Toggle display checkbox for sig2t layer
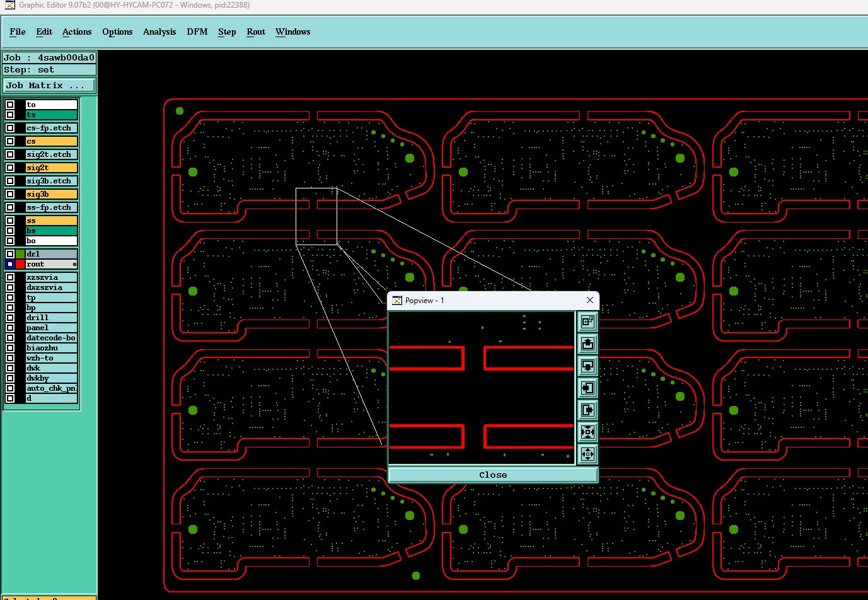 tap(10, 168)
